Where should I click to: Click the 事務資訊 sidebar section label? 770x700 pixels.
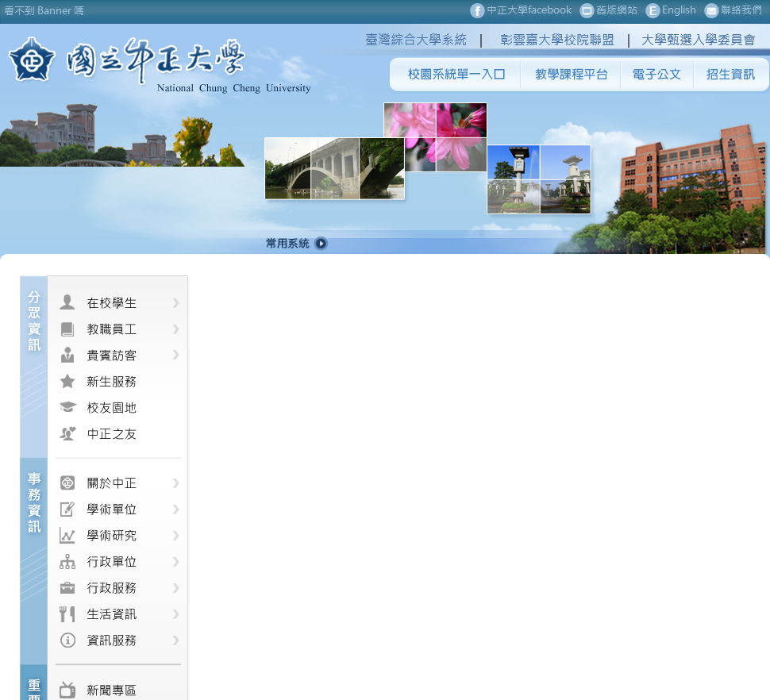coord(34,502)
